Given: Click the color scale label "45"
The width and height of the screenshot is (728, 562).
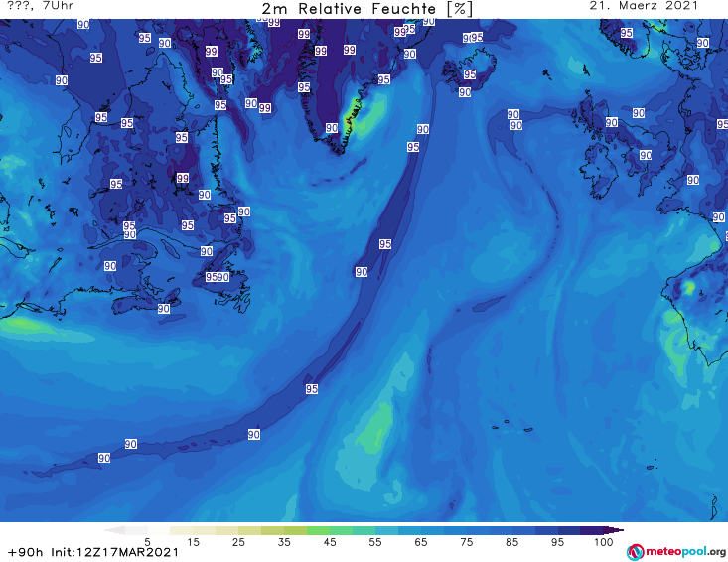Looking at the screenshot, I should tap(330, 542).
